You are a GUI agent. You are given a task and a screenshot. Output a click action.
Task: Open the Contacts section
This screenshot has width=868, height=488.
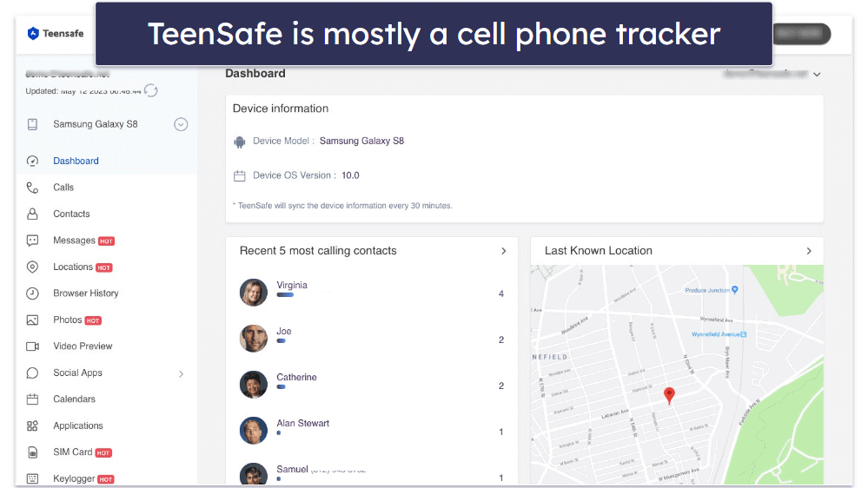(71, 214)
